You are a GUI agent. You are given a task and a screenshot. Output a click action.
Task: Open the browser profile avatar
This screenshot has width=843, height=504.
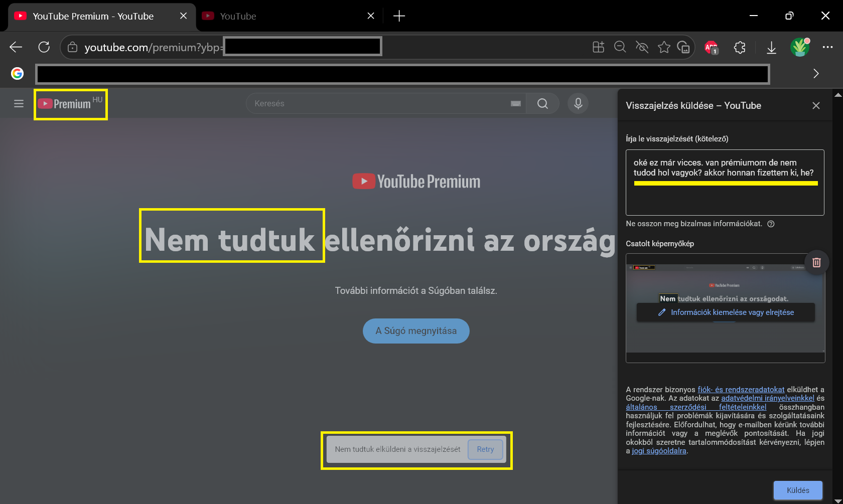coord(800,47)
